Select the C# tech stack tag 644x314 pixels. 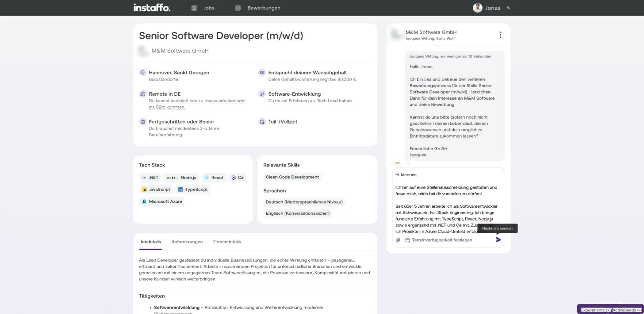(238, 178)
